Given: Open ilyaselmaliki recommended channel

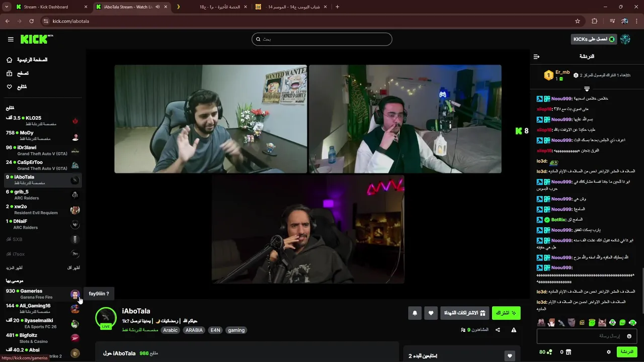Looking at the screenshot, I should (42, 323).
